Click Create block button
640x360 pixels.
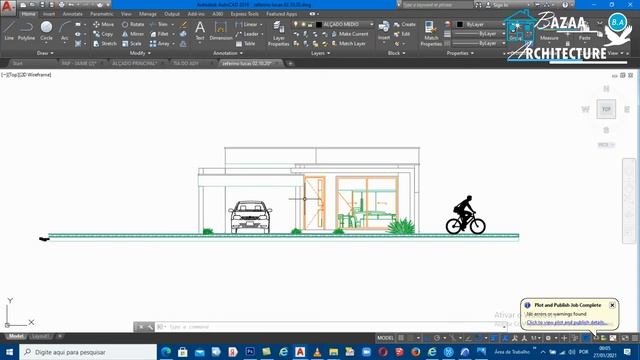(405, 24)
